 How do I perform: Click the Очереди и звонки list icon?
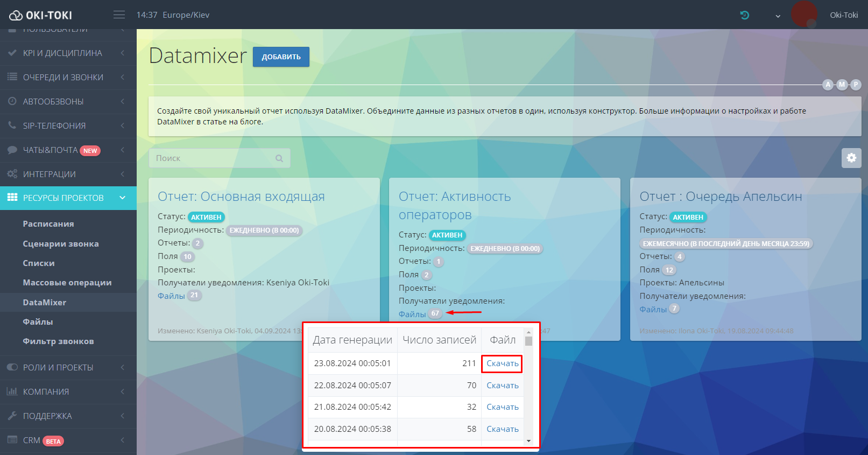[12, 77]
